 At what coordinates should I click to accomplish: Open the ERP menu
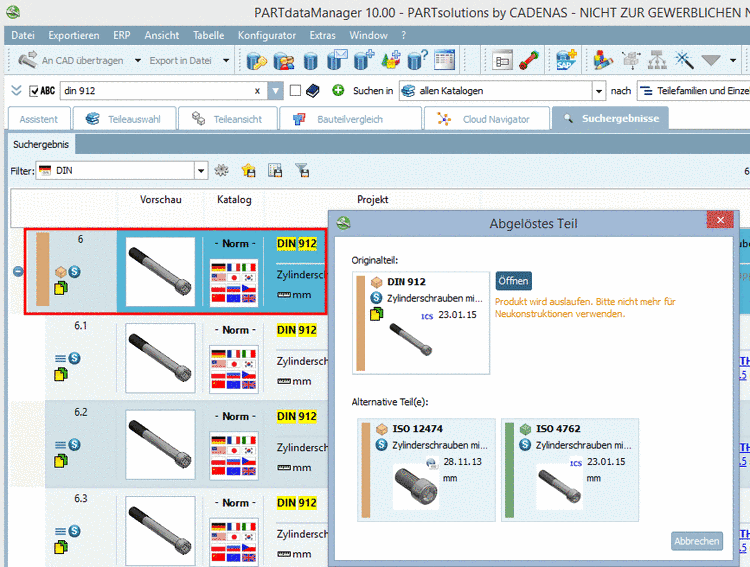point(121,35)
